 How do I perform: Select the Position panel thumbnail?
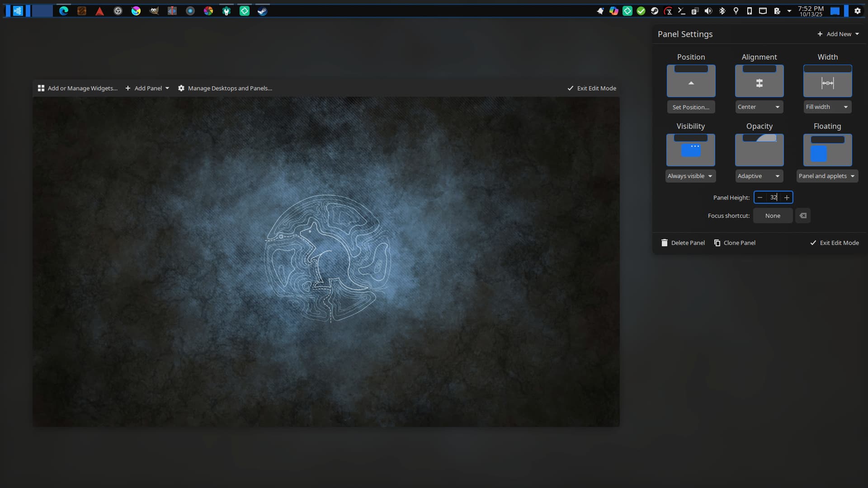click(691, 81)
